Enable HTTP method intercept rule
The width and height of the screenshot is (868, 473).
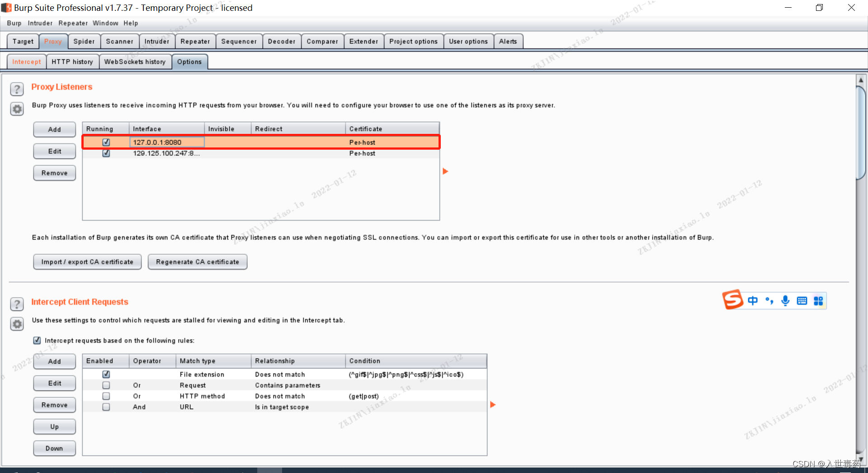tap(106, 396)
